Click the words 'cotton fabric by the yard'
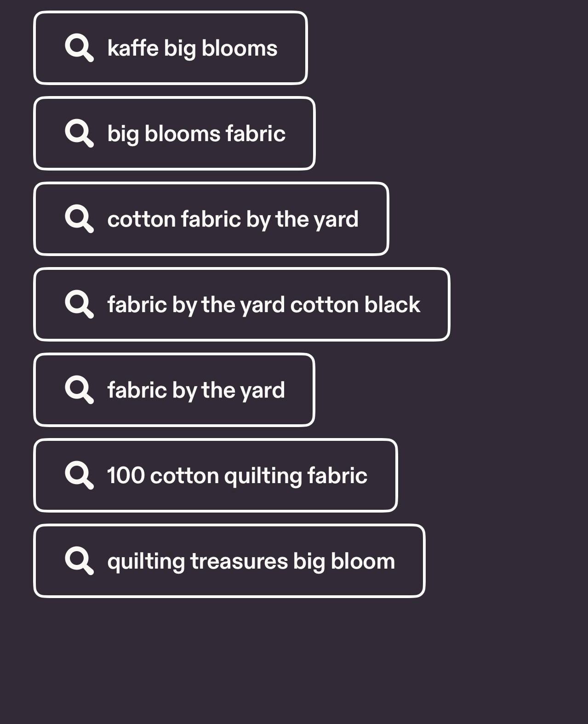 233,219
